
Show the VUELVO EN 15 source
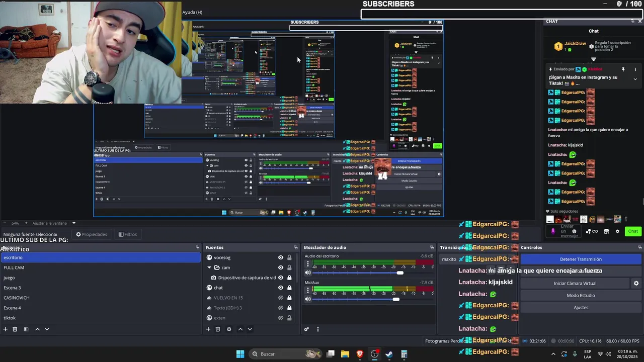[281, 298]
